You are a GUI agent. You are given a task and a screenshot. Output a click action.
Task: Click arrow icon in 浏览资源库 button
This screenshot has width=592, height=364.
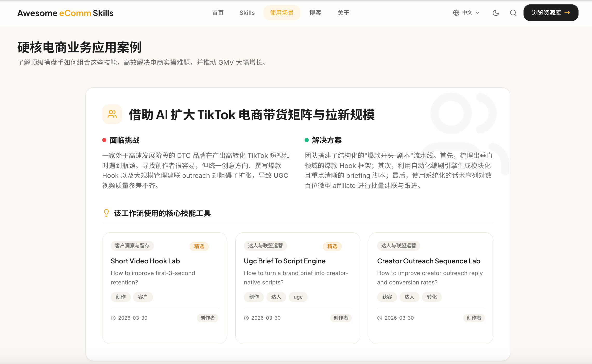point(567,12)
